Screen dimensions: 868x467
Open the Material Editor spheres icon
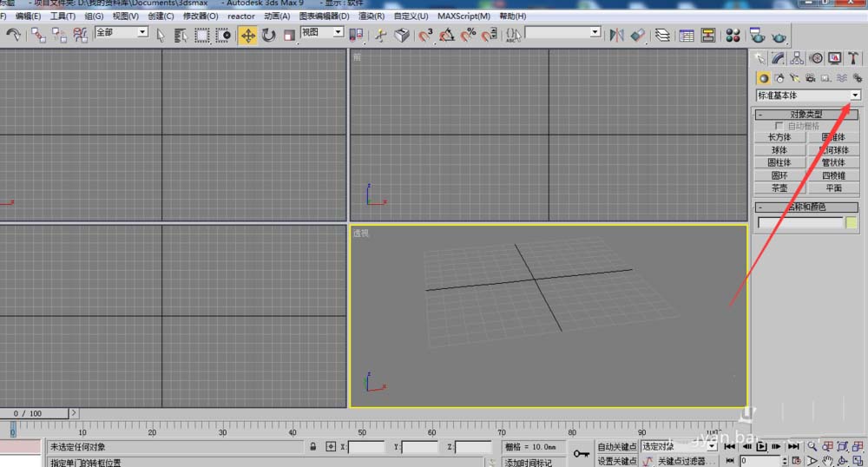pos(733,36)
